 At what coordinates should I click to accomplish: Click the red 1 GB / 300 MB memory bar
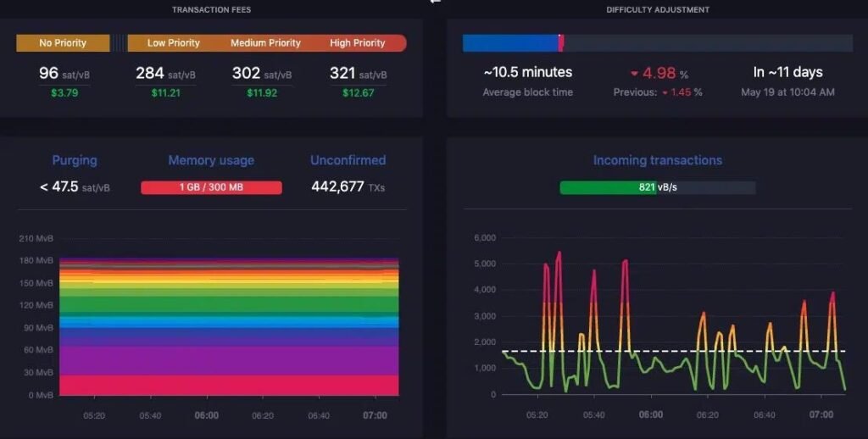click(211, 187)
